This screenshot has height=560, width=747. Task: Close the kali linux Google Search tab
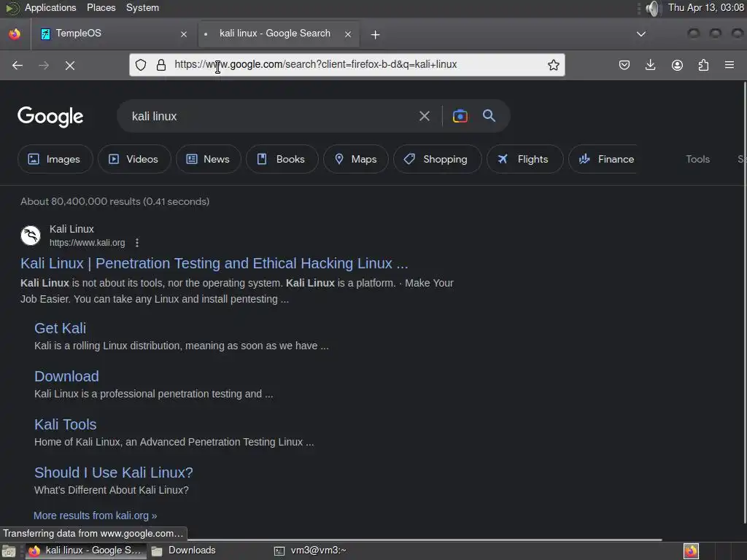click(x=348, y=34)
